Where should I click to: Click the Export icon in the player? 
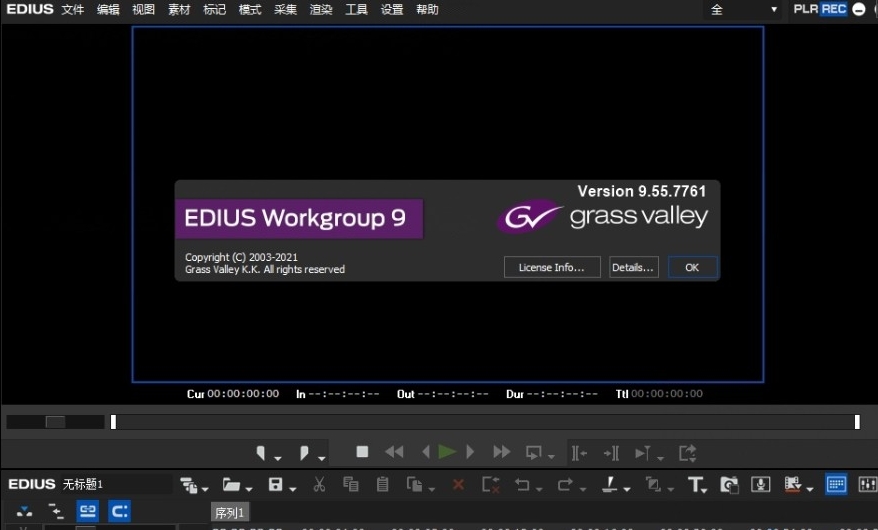[x=688, y=453]
